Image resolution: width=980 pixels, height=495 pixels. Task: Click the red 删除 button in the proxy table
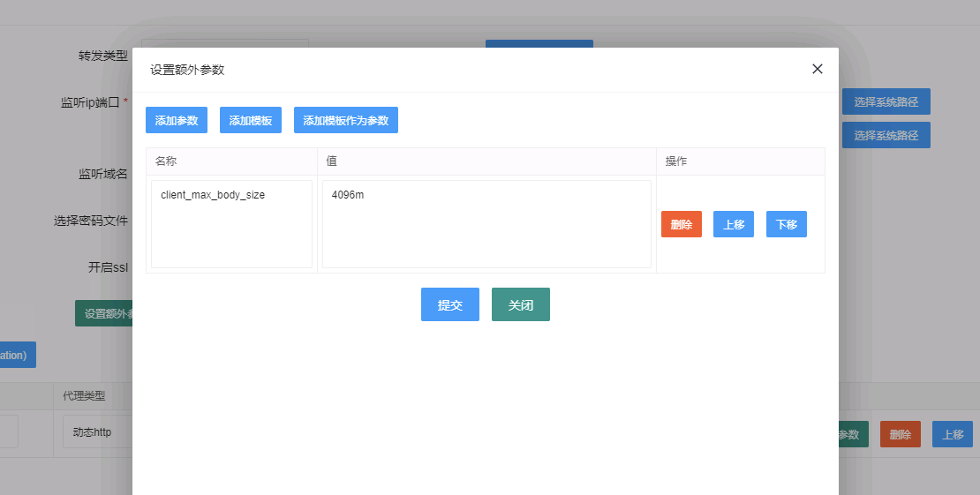pyautogui.click(x=900, y=434)
